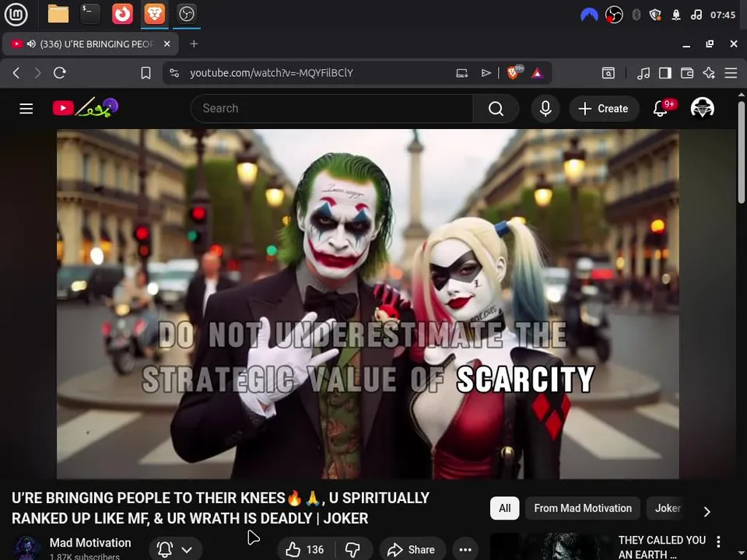Open Brave Shields lion icon
The image size is (747, 560).
tap(514, 72)
